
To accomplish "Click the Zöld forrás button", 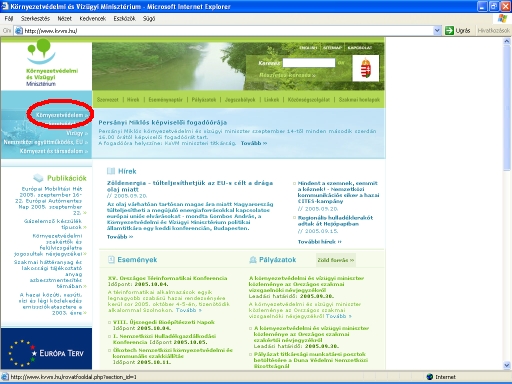I will click(336, 260).
